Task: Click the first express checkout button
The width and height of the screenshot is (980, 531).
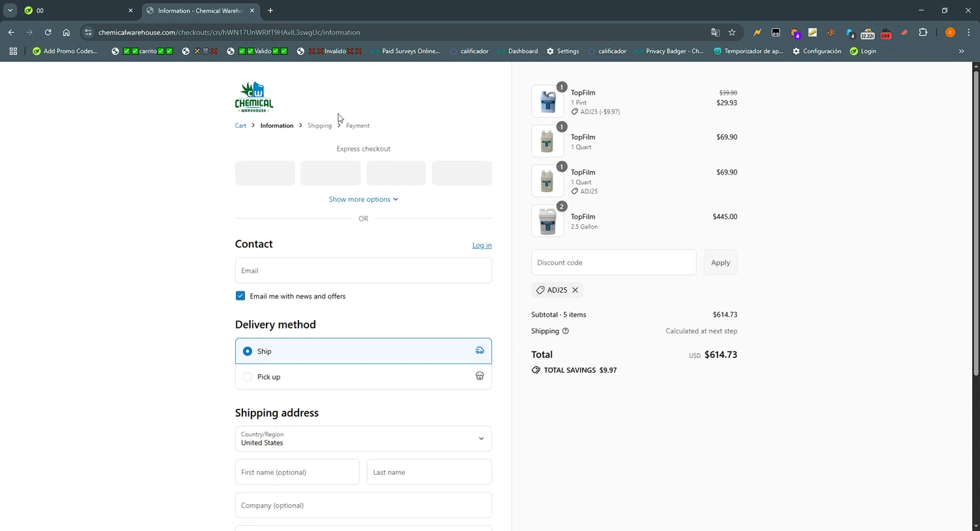Action: (x=265, y=173)
